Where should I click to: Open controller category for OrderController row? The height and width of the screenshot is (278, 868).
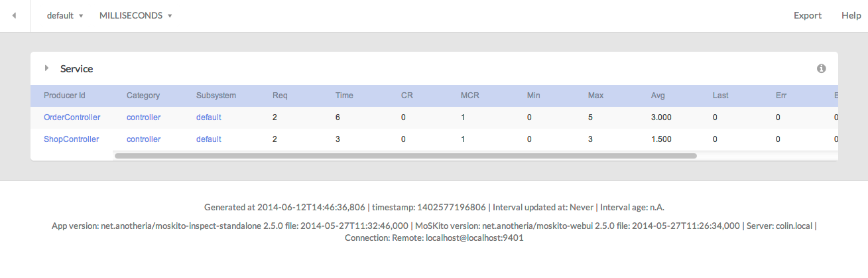[143, 117]
